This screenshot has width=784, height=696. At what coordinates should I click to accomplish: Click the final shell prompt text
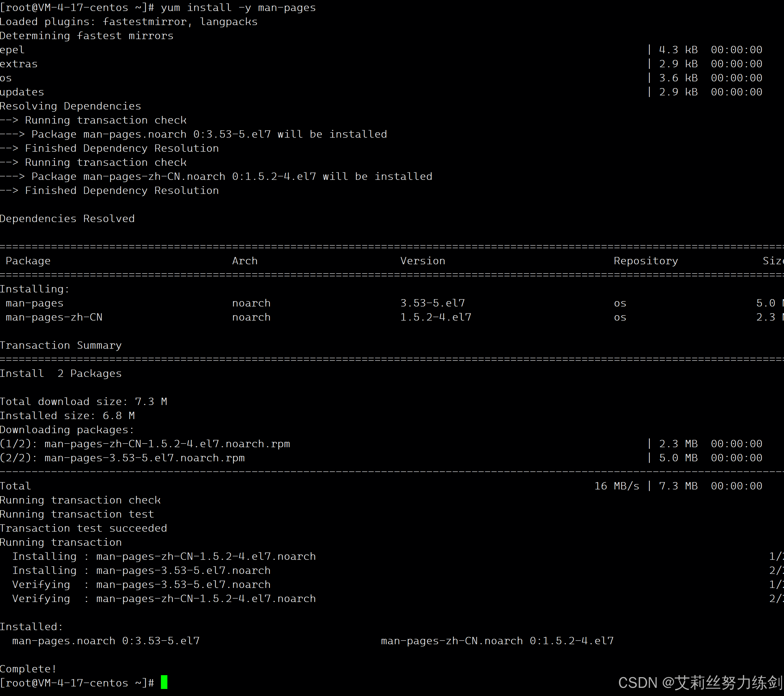coord(77,683)
